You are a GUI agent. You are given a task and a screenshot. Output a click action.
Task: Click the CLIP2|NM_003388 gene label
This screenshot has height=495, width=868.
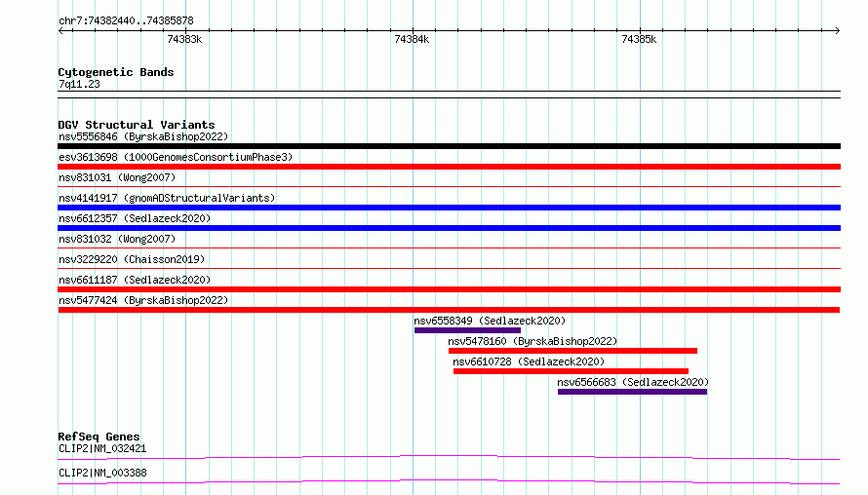(x=102, y=473)
